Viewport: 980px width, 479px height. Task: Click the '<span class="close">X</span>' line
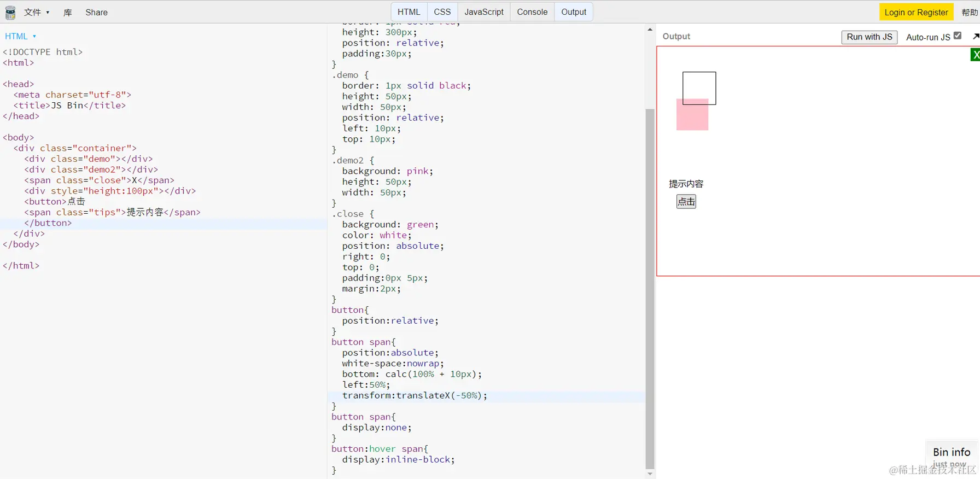(x=99, y=180)
